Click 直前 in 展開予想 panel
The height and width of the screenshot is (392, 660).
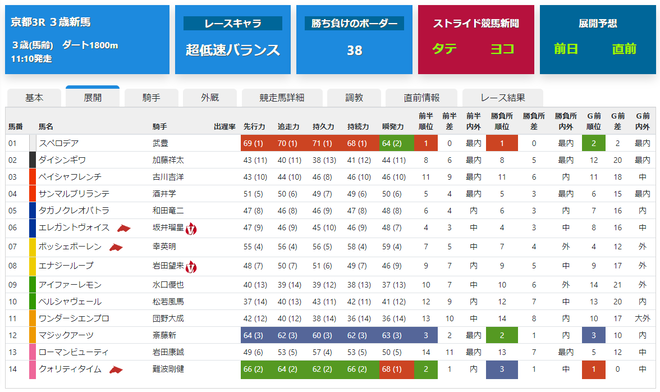(x=624, y=49)
